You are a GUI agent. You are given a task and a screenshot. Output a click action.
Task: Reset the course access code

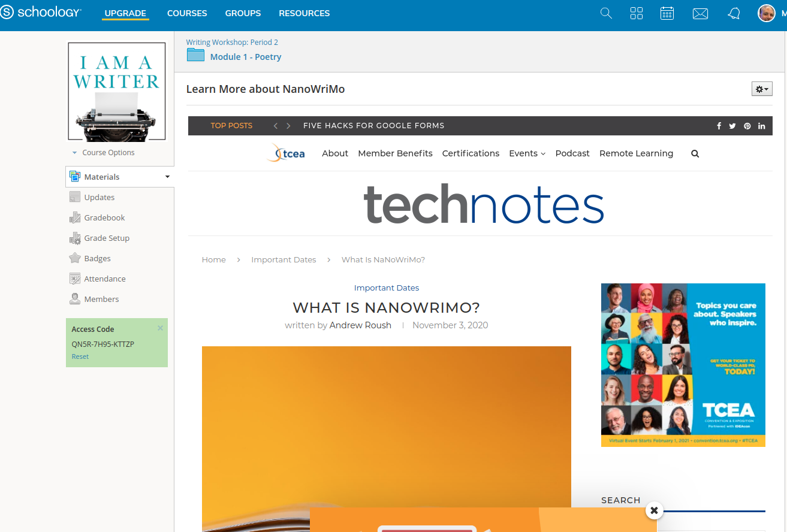(x=80, y=356)
